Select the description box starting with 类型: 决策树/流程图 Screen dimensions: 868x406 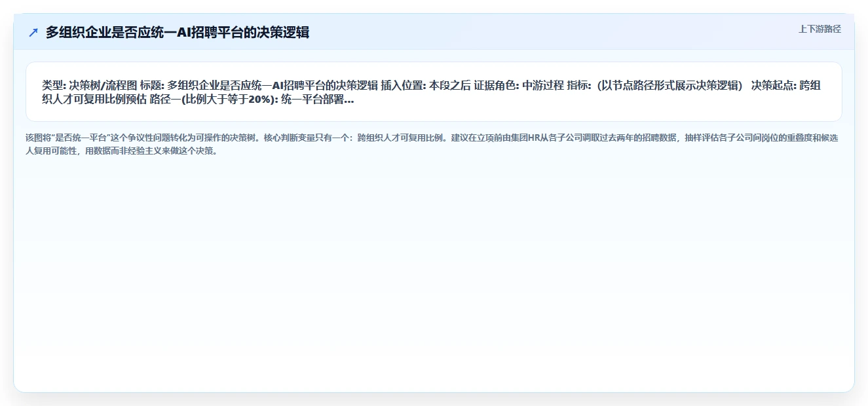tap(434, 92)
